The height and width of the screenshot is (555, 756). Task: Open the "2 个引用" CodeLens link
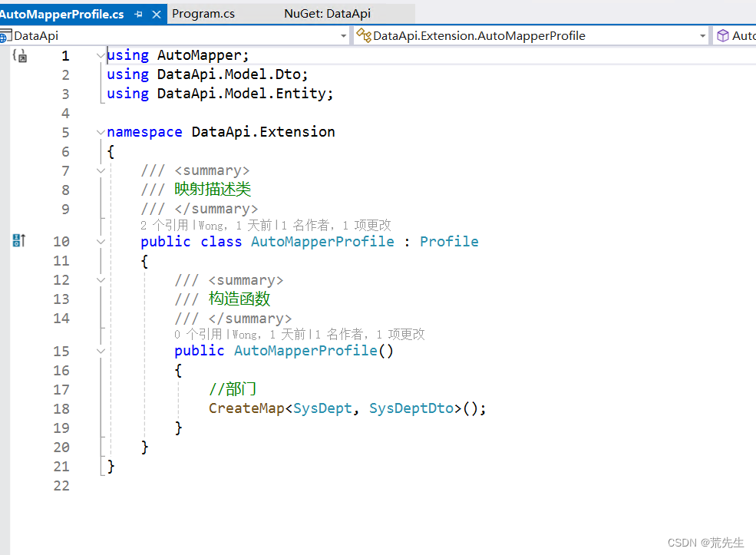tap(164, 225)
